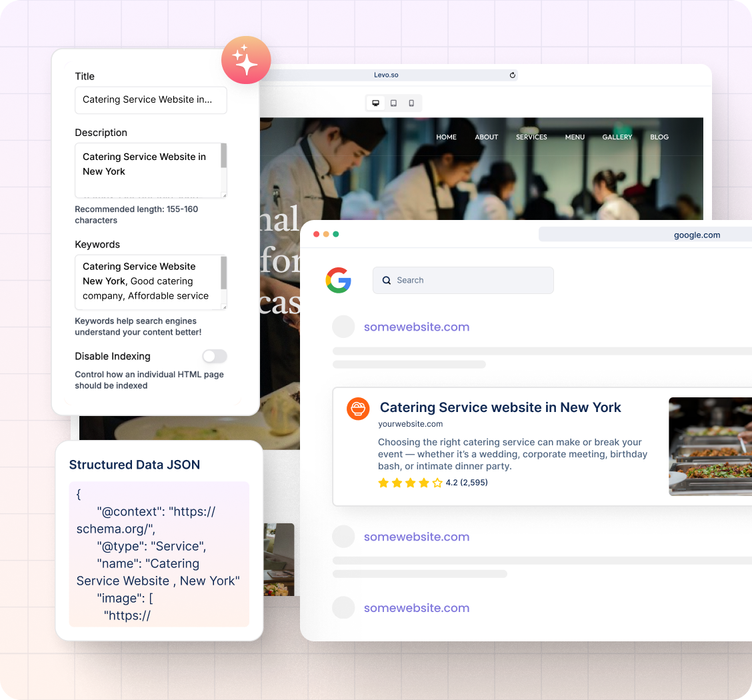Screen dimensions: 752x700
Task: Click the first somewebsite.com link
Action: pos(416,327)
